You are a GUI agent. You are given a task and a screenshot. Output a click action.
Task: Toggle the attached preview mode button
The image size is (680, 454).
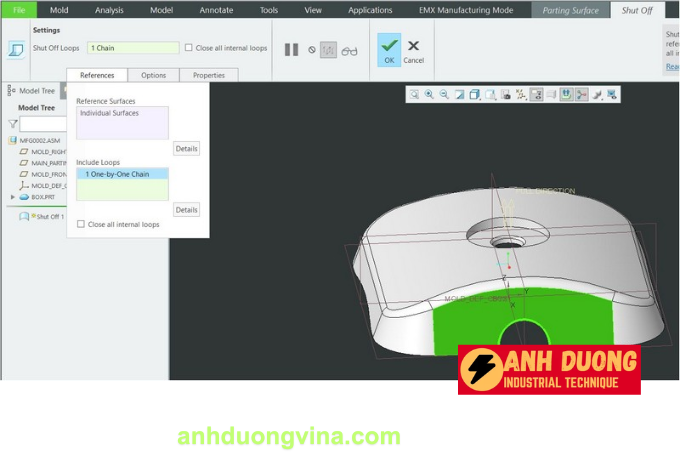tap(327, 50)
